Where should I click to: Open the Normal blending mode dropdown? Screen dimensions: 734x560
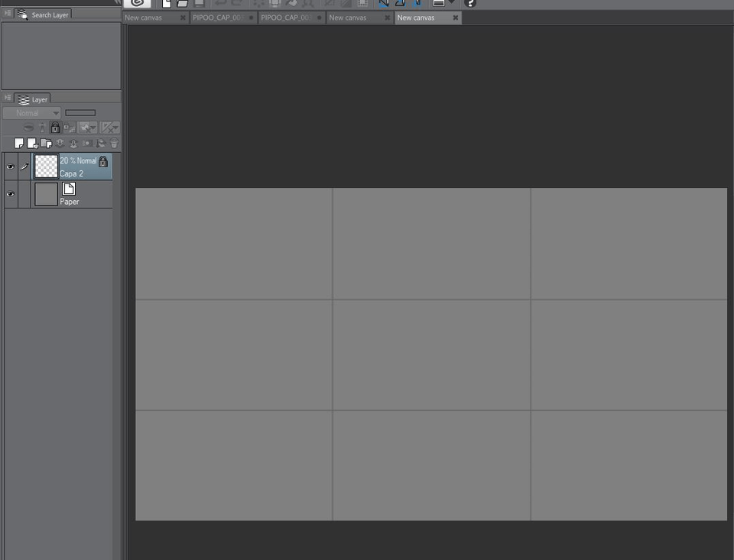click(x=32, y=113)
